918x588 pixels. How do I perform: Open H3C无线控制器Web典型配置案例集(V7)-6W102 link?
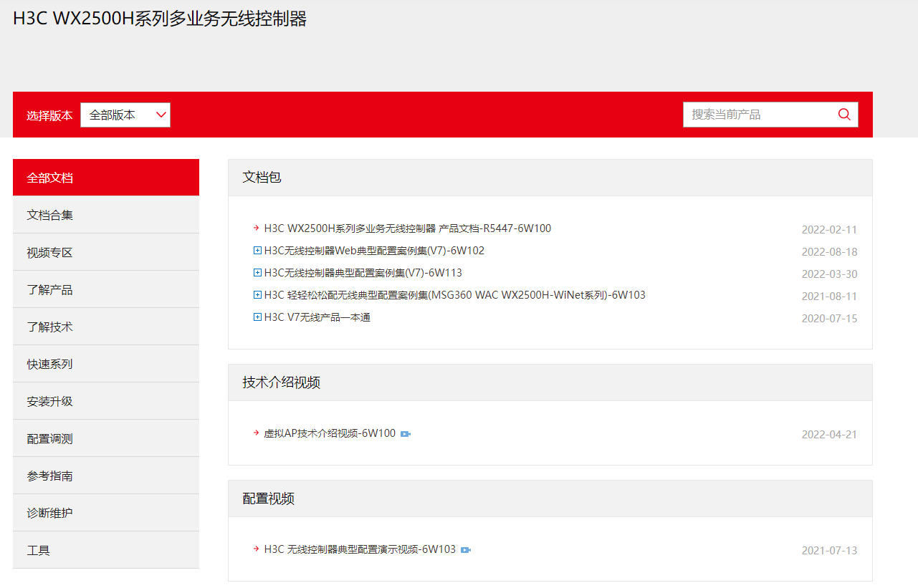pos(374,251)
